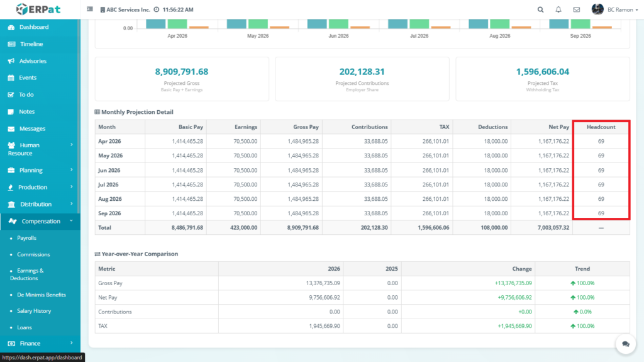The image size is (644, 362).
Task: Expand the Human Resource sidebar menu
Action: (39, 149)
